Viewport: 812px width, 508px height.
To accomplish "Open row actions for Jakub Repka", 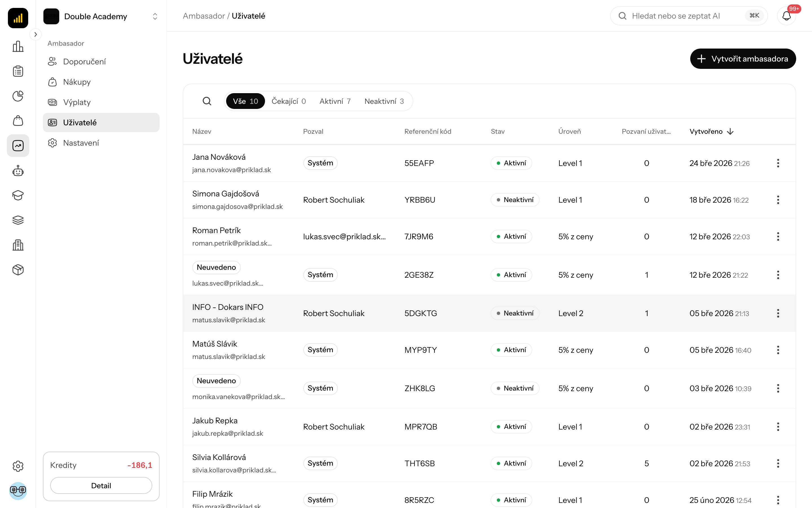I will click(x=778, y=427).
